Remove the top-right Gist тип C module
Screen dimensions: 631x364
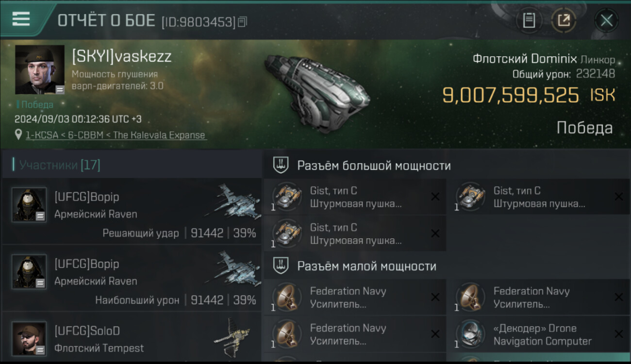pyautogui.click(x=619, y=197)
